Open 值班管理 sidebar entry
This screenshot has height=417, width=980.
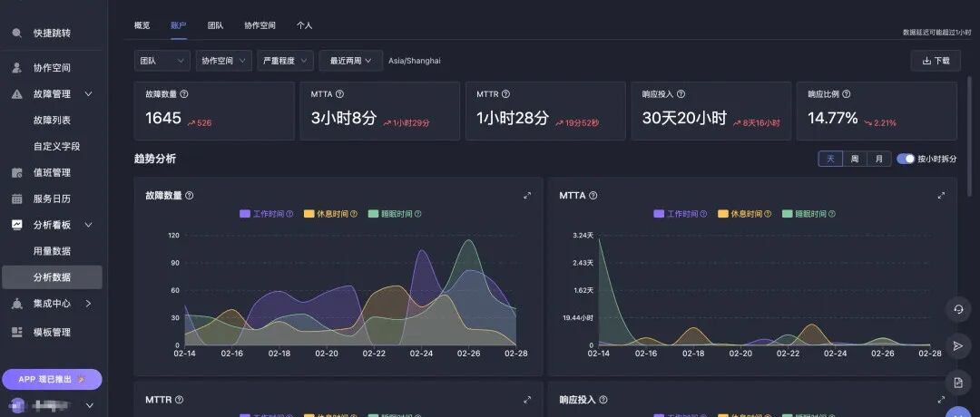52,173
